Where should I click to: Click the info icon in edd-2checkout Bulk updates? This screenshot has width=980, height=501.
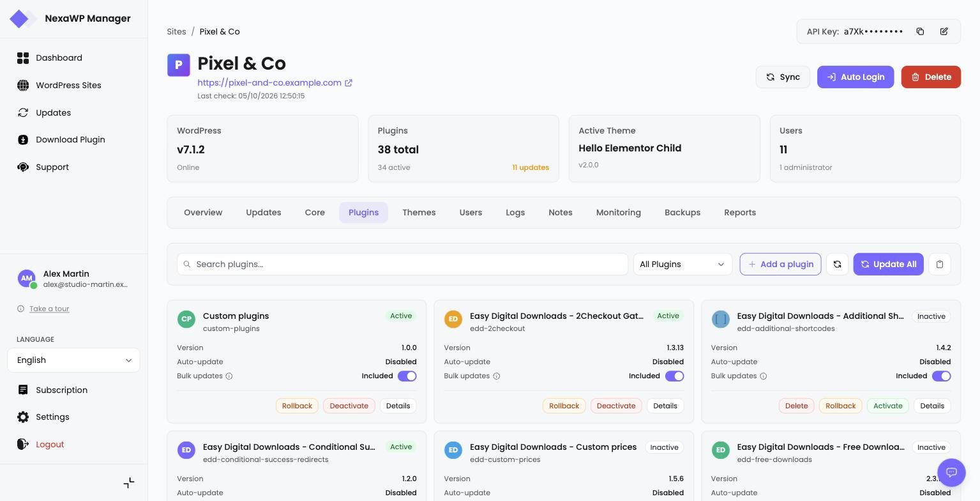pyautogui.click(x=496, y=376)
